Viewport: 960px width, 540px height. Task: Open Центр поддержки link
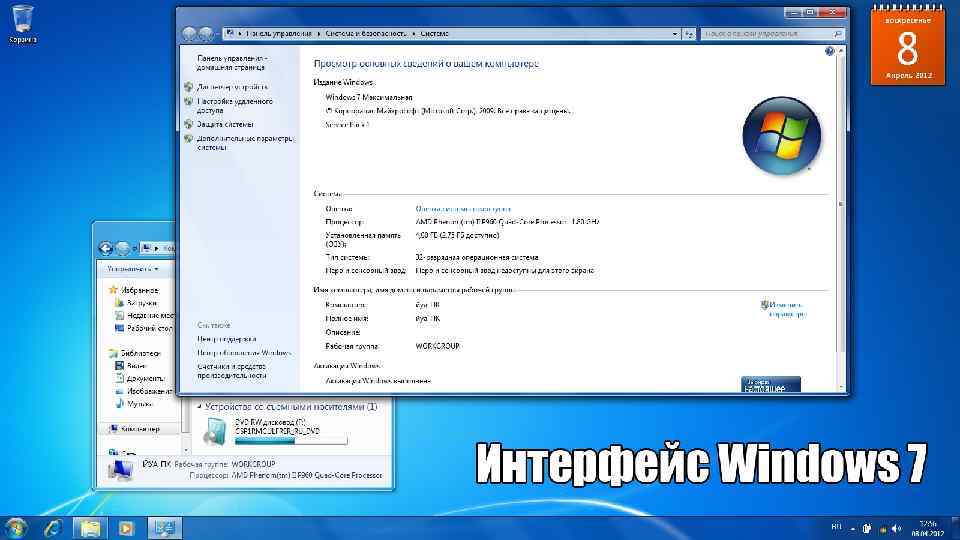click(x=227, y=339)
